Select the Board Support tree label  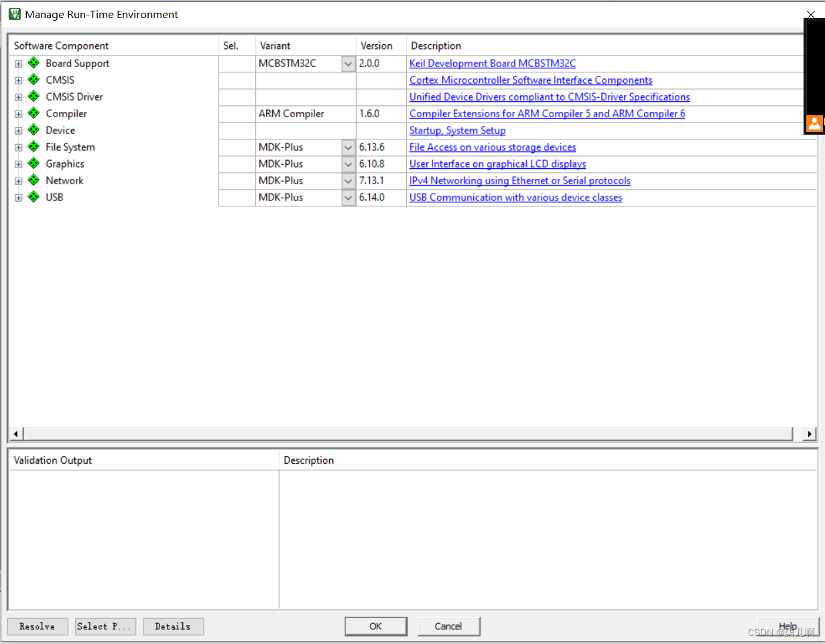77,64
